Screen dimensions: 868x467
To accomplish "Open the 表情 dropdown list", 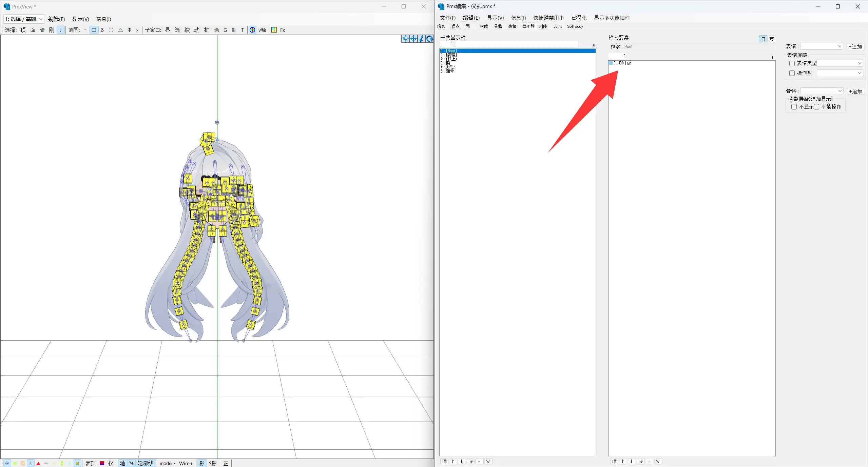I will pyautogui.click(x=822, y=46).
